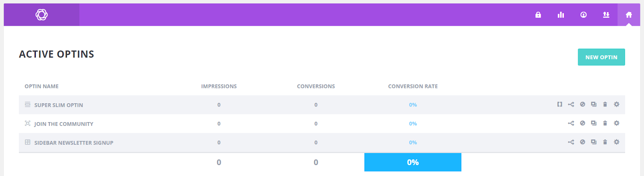Viewport: 644px width, 176px height.
Task: Open settings gear for Super Slim Optin
Action: point(617,104)
